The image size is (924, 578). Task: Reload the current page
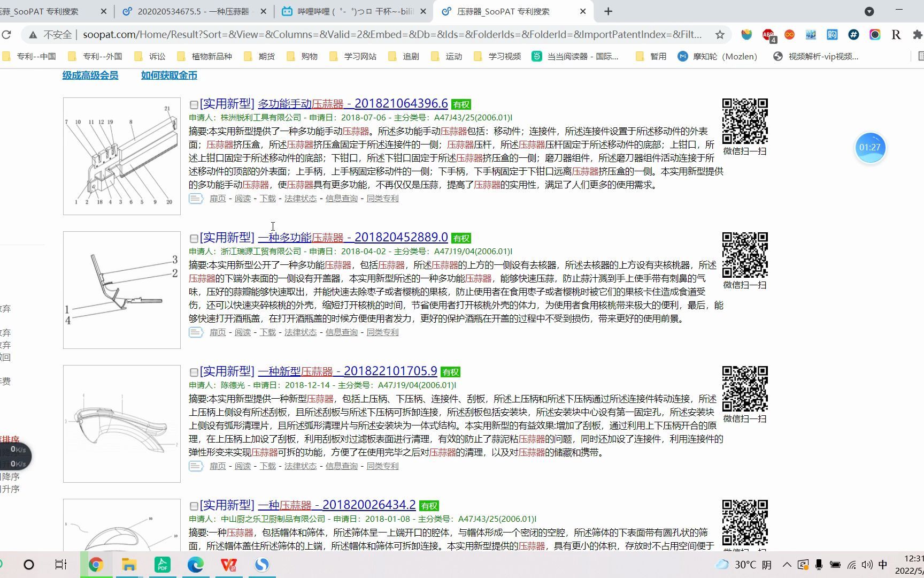pos(6,35)
